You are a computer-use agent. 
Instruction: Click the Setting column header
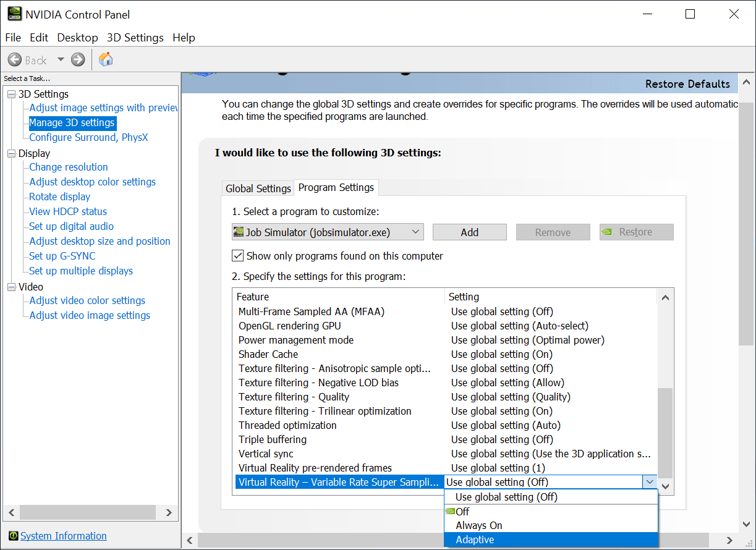(x=550, y=297)
